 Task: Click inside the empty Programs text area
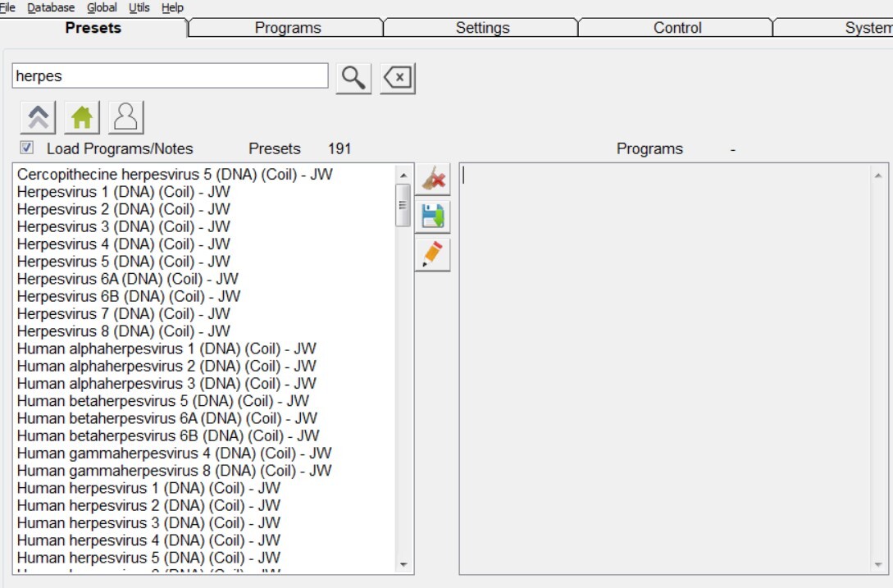[x=665, y=369]
